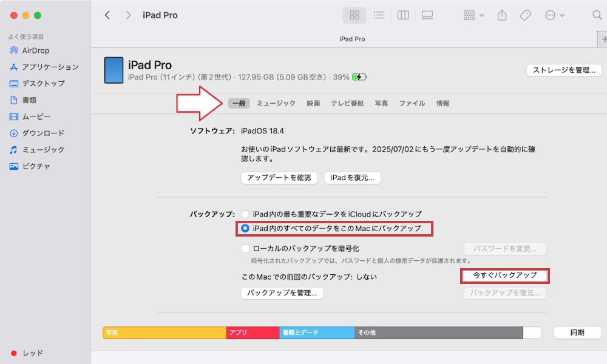Open ダウンロード in the sidebar
Screen dimensions: 607x364
pos(37,133)
